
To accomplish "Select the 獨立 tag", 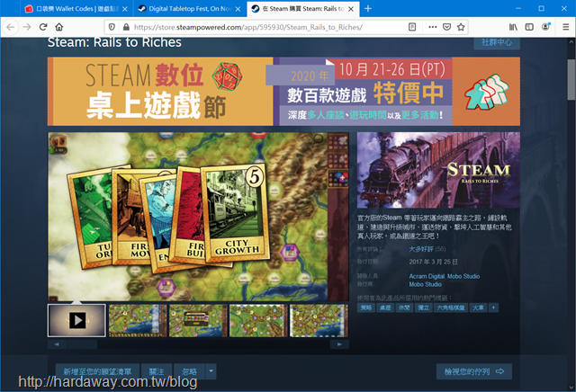I will pyautogui.click(x=424, y=307).
